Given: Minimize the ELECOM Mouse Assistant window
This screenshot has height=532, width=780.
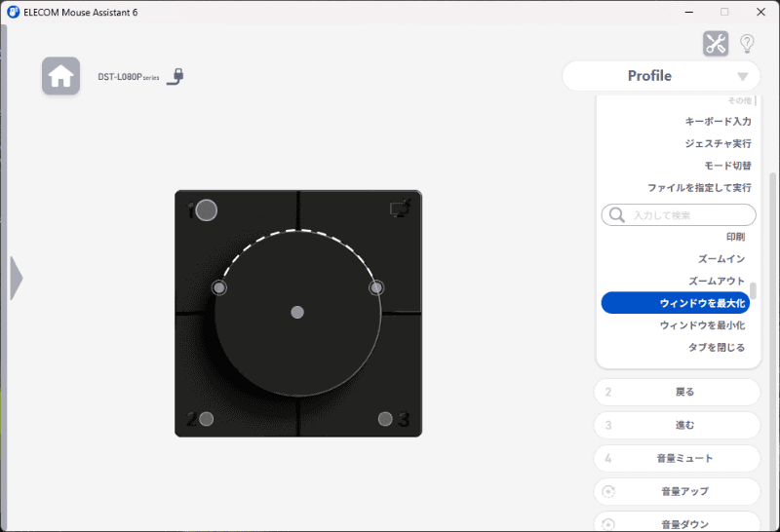Looking at the screenshot, I should pyautogui.click(x=689, y=12).
